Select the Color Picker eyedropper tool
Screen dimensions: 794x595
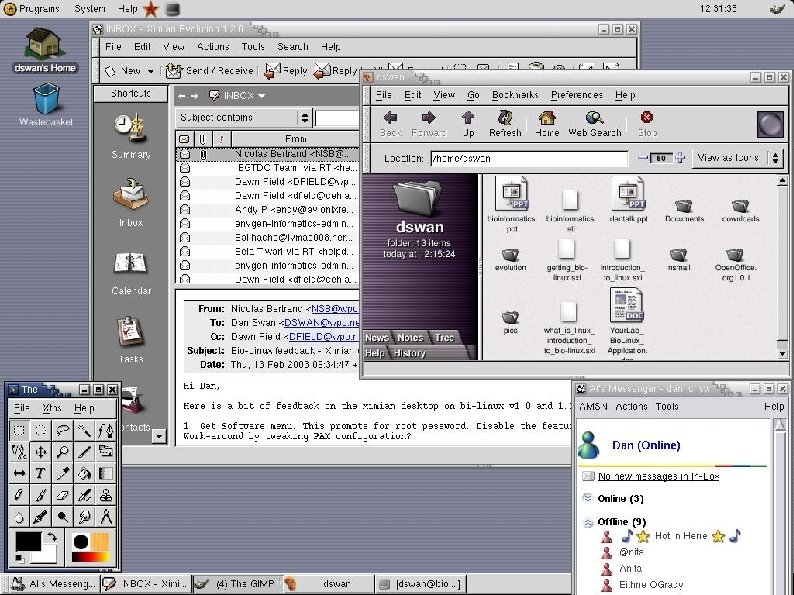click(x=62, y=473)
